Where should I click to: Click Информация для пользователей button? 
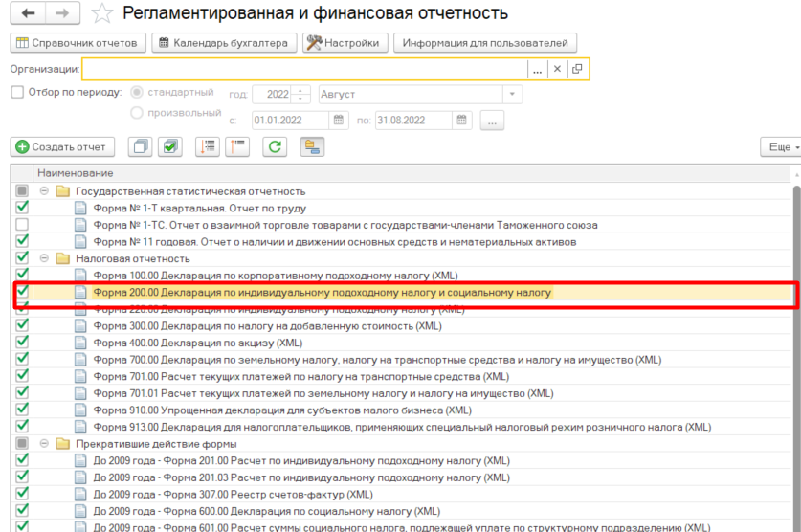point(486,43)
